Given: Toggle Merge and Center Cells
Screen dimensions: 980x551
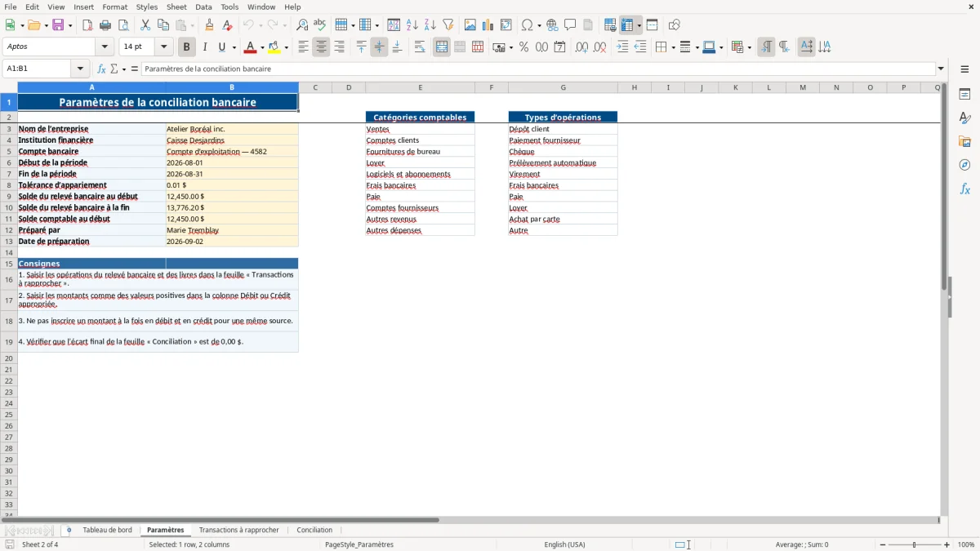Looking at the screenshot, I should tap(442, 47).
